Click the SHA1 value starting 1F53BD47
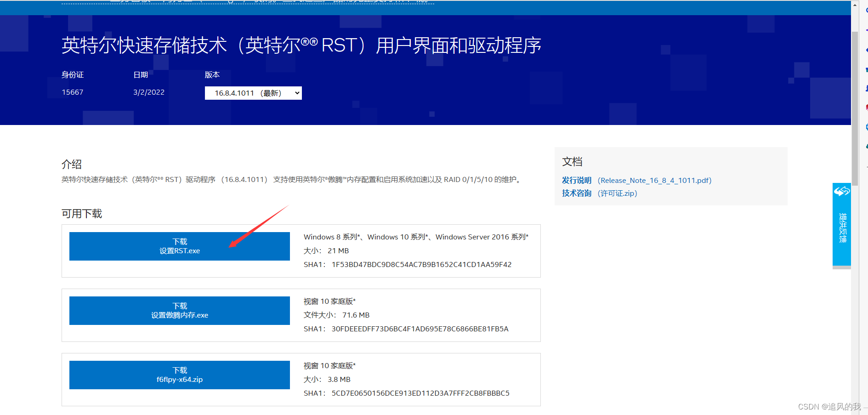This screenshot has width=868, height=415. tap(421, 265)
